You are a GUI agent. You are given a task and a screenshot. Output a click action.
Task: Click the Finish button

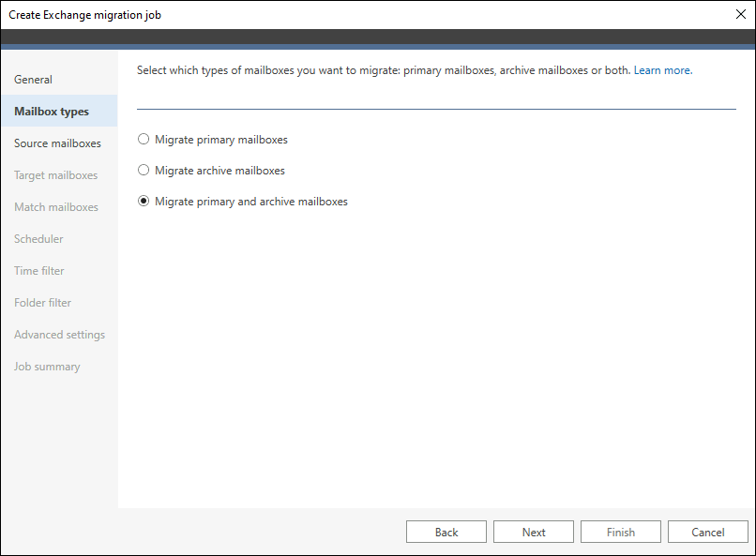621,532
